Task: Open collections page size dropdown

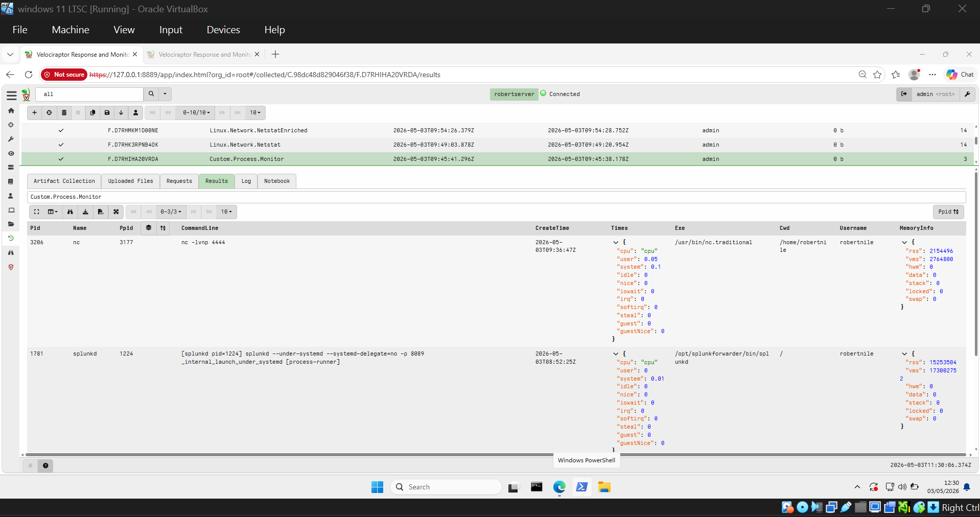Action: pyautogui.click(x=255, y=112)
